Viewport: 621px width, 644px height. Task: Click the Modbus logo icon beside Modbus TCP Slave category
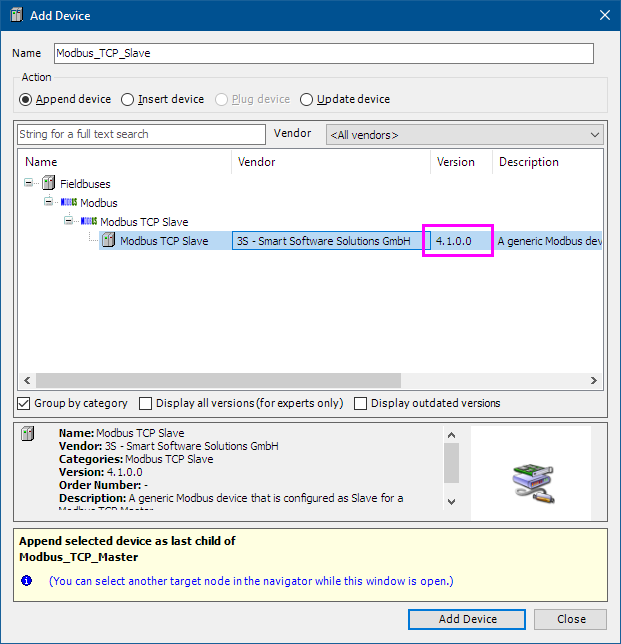89,221
